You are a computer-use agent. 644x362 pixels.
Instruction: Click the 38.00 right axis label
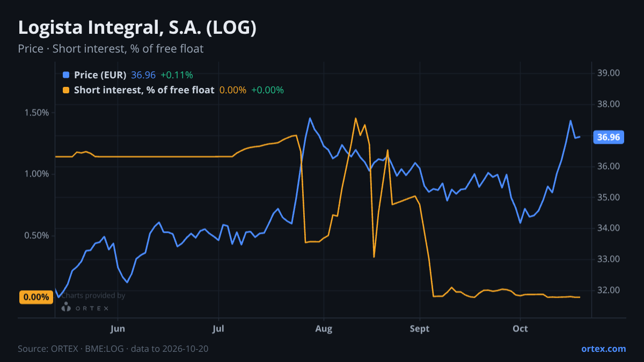pos(609,104)
